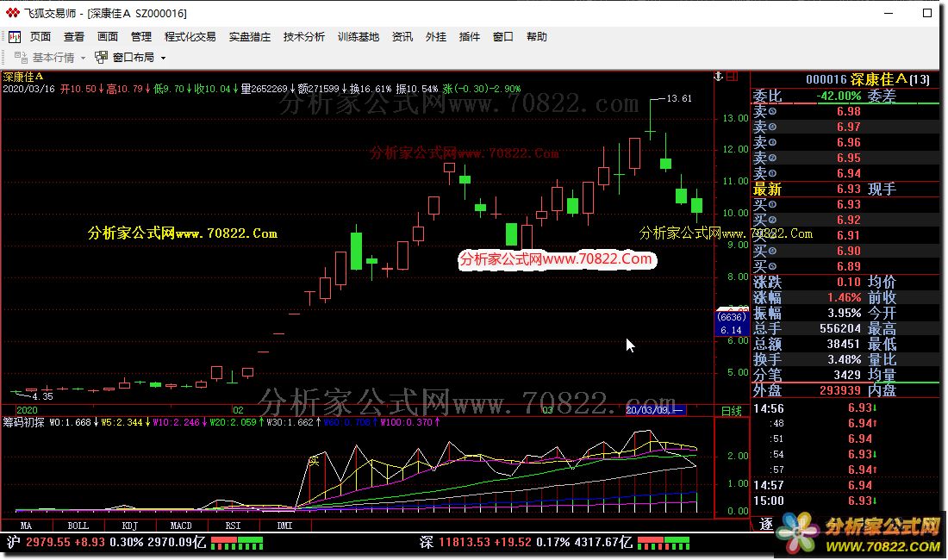Click the 分笔 value 3429
Screen dimensions: 948x560
tap(847, 375)
